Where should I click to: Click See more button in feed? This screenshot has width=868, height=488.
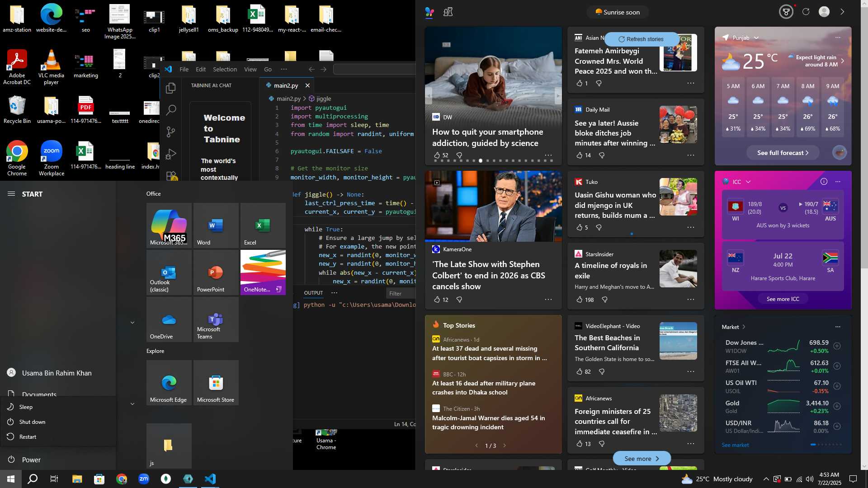[x=642, y=458]
